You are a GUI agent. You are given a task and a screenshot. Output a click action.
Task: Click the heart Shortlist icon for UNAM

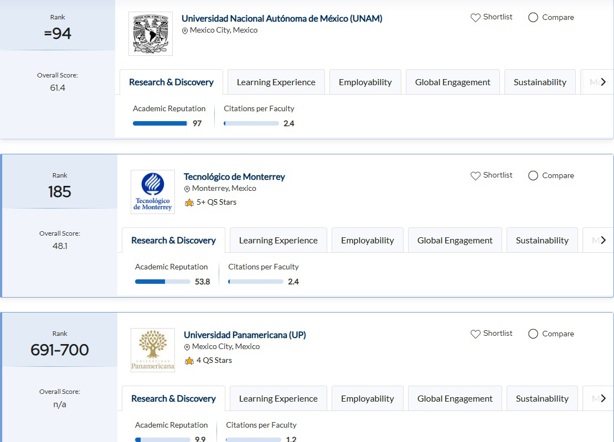(x=475, y=18)
